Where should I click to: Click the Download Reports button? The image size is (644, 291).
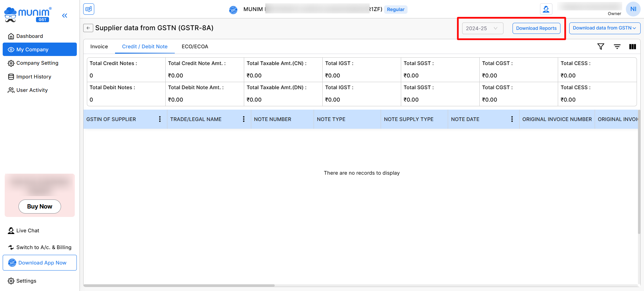point(536,28)
